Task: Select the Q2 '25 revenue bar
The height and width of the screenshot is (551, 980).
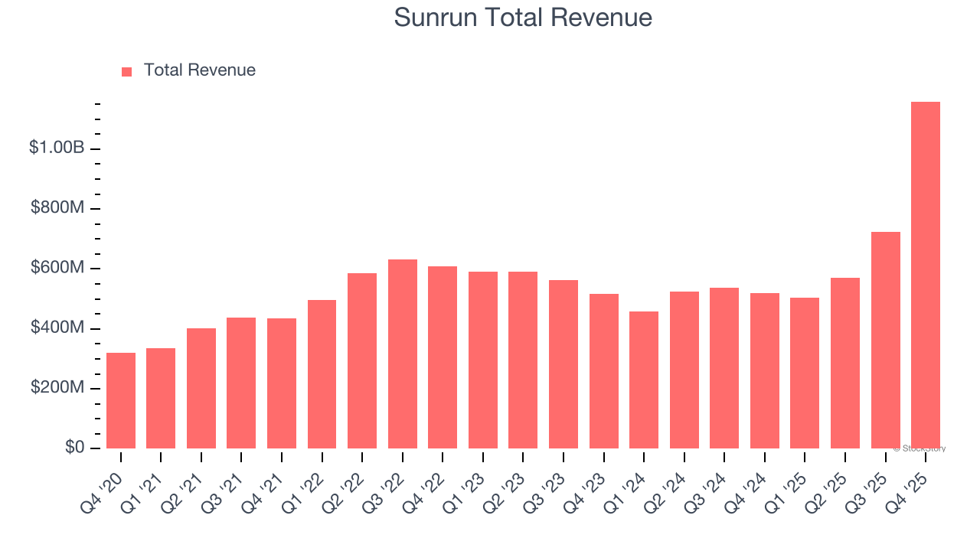Action: 845,363
